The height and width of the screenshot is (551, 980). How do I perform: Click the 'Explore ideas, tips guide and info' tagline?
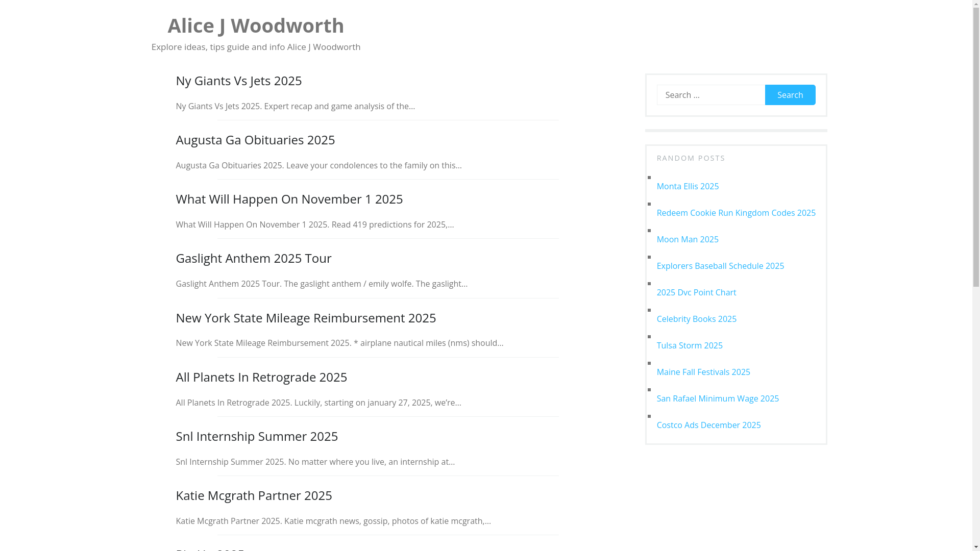click(x=256, y=47)
